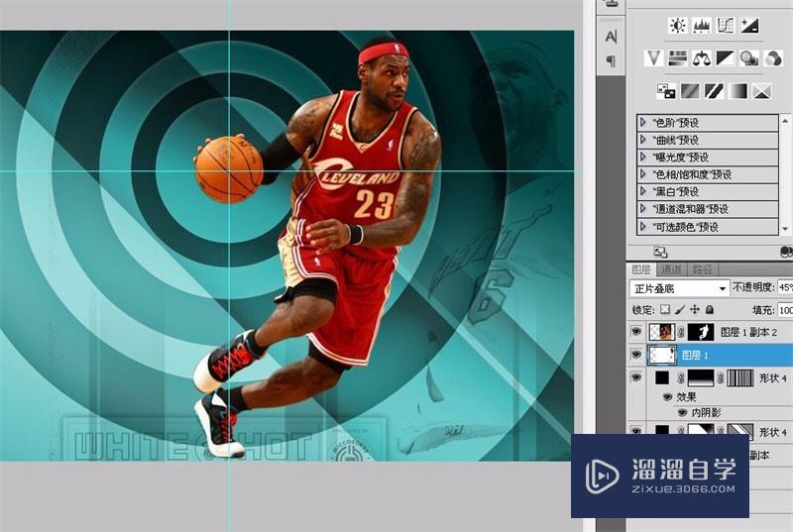This screenshot has height=532, width=793.
Task: Switch to the 通道 tab
Action: [672, 269]
